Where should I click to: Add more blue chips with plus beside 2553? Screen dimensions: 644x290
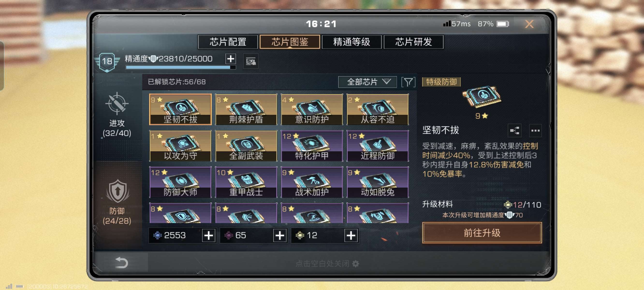coord(208,235)
